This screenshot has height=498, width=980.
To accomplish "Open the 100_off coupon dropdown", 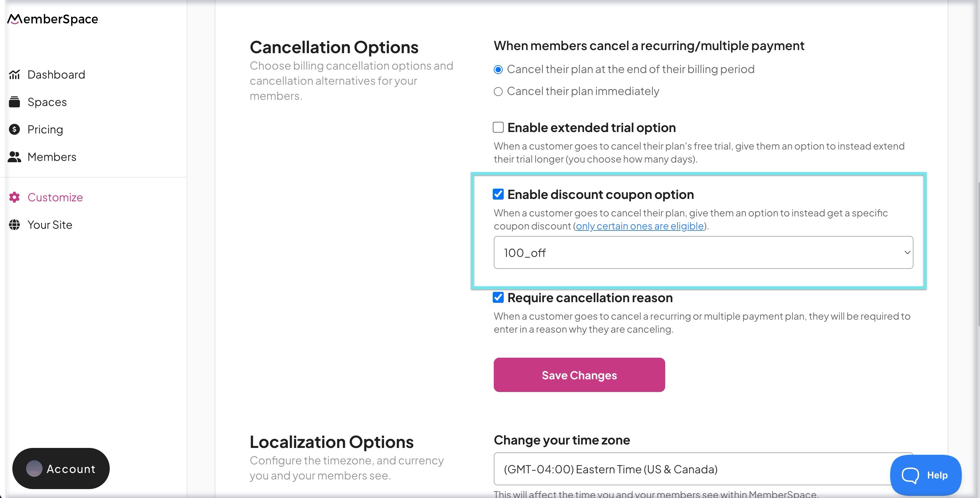I will tap(703, 253).
